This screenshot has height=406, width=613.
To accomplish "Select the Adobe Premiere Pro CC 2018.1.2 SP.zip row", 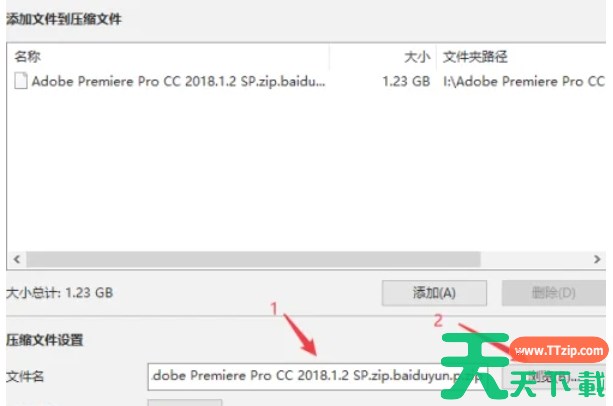I will point(306,81).
